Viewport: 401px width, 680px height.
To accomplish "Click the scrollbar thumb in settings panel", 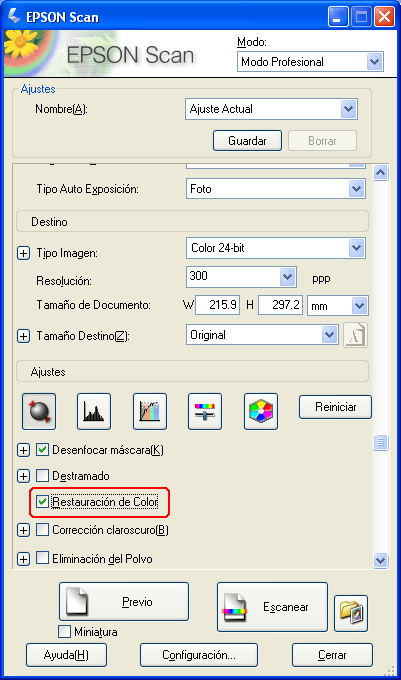I will [380, 442].
